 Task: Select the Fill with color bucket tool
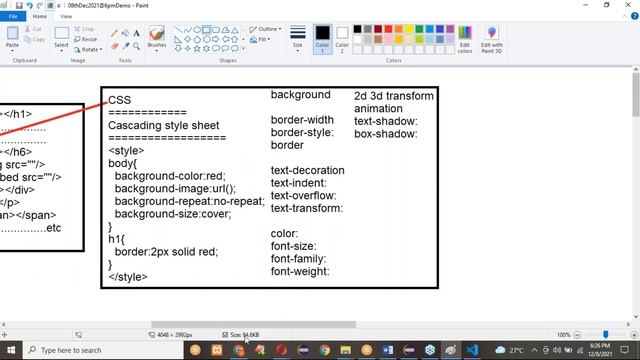125,33
